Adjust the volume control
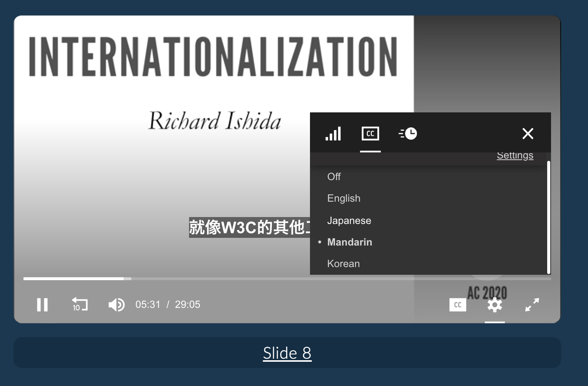This screenshot has width=588, height=386. point(116,305)
